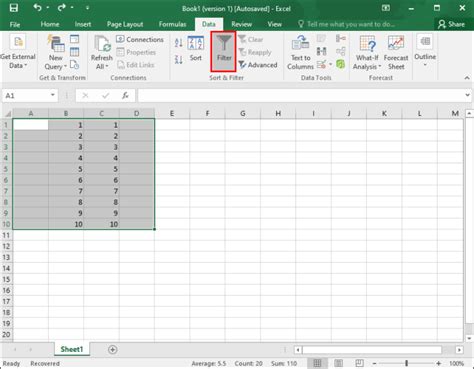Click the zoom slider handle
Viewport: 474px width, 369px height.
click(406, 363)
